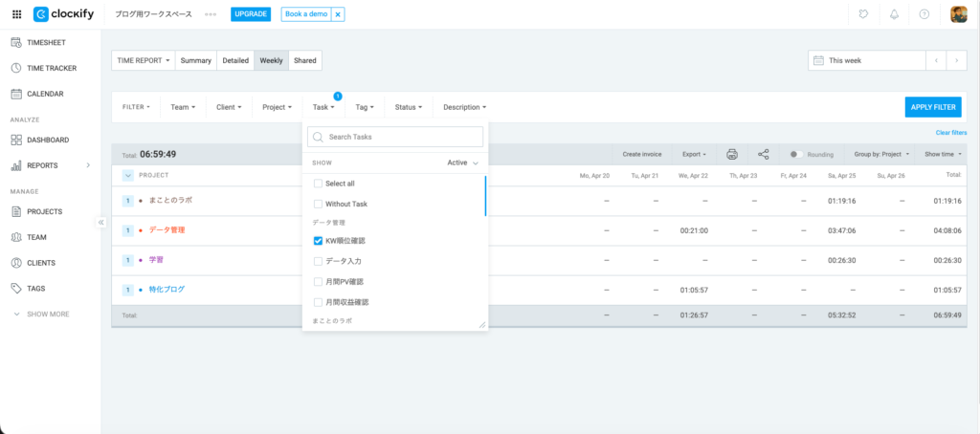Image resolution: width=980 pixels, height=434 pixels.
Task: Click the Clear filters link
Action: tap(950, 133)
